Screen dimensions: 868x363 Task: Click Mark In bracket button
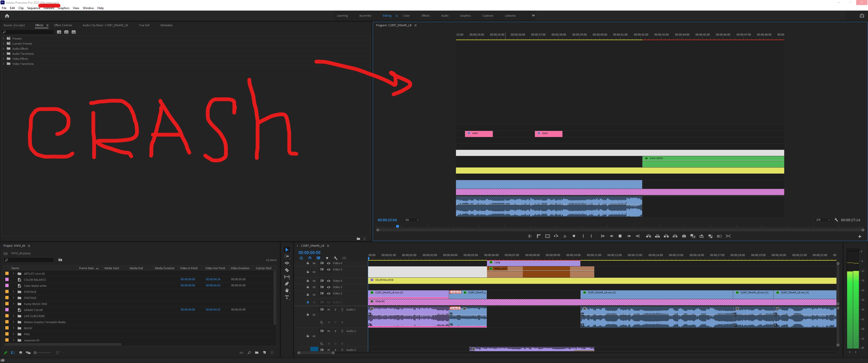click(583, 236)
